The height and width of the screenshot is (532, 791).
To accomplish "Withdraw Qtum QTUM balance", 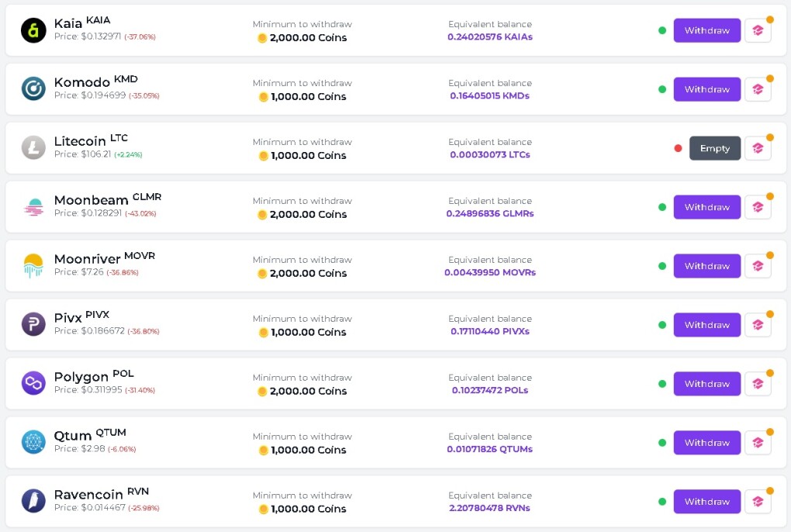I will (706, 443).
